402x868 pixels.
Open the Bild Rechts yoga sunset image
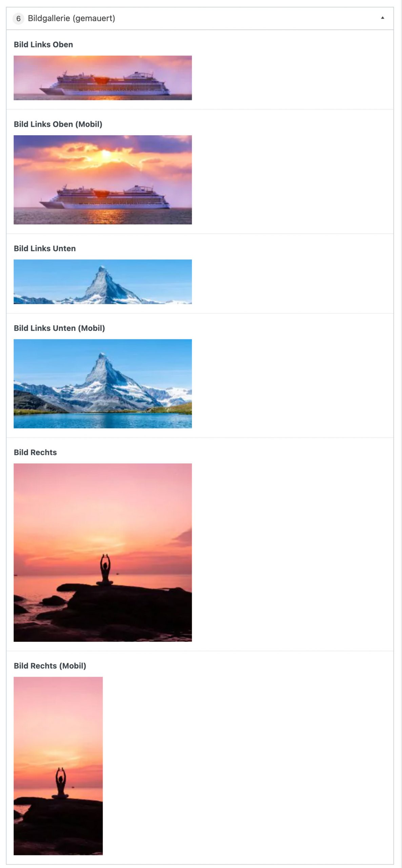[103, 552]
